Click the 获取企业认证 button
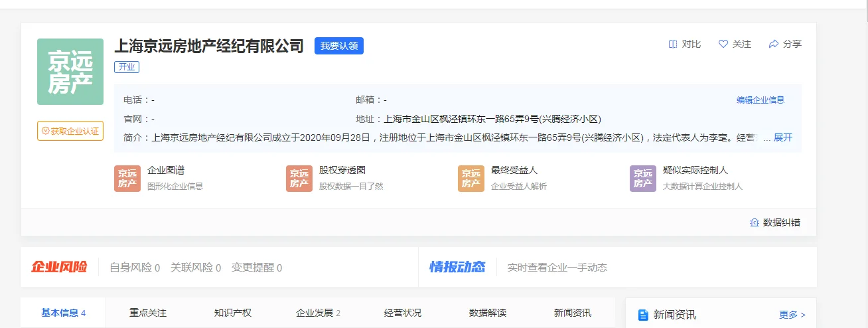The height and width of the screenshot is (328, 868). pos(70,131)
